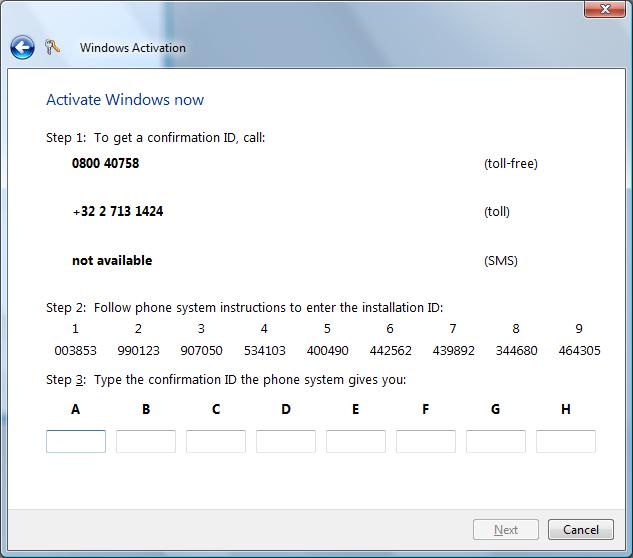Click confirmation ID field D

point(286,441)
